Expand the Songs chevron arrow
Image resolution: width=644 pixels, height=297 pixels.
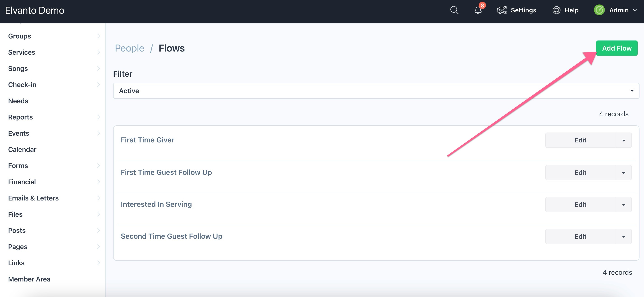point(98,69)
